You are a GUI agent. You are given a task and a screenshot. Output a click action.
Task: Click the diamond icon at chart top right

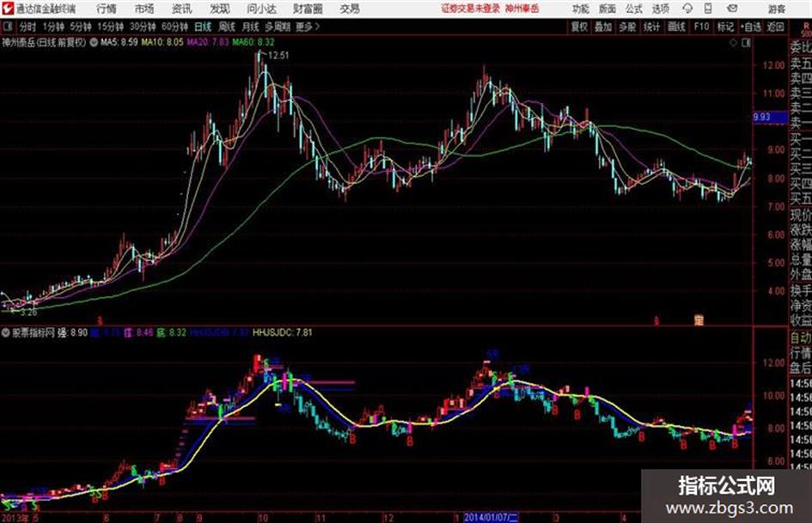coord(733,43)
